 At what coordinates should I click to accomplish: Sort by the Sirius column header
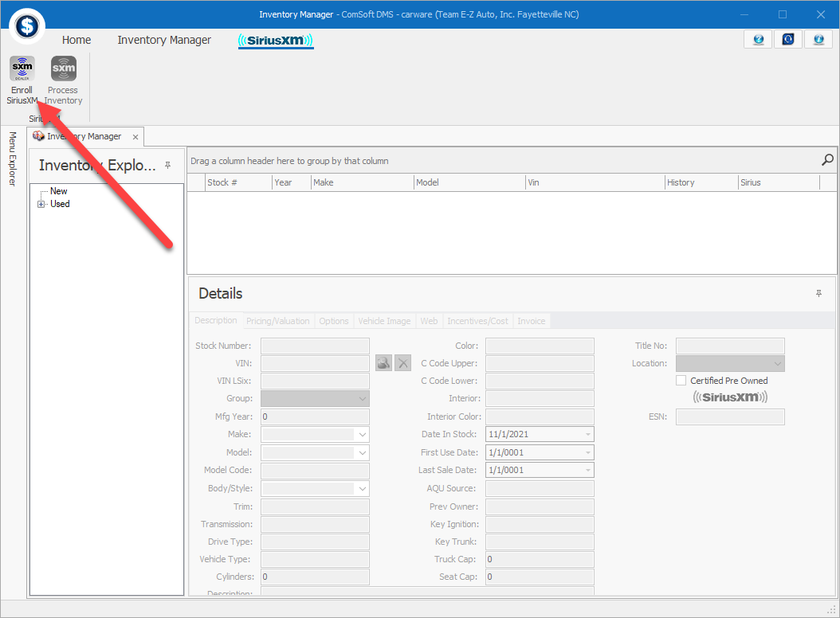(x=779, y=182)
